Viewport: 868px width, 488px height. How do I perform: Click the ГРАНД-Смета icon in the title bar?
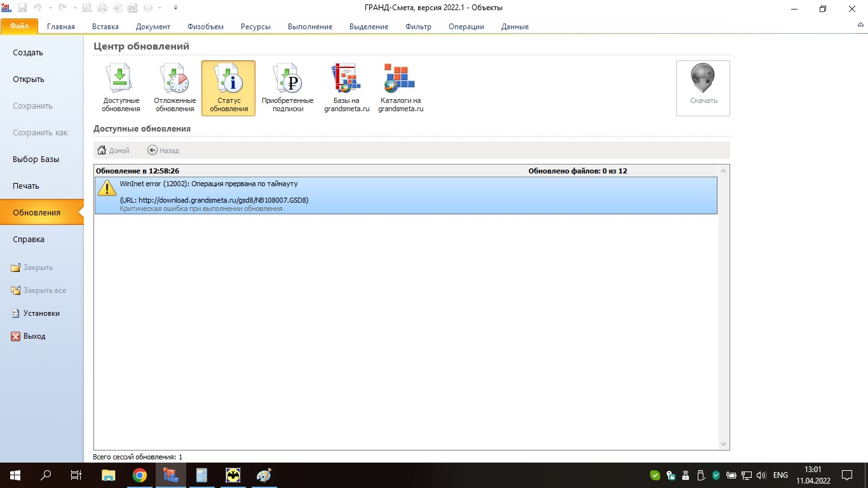click(6, 8)
